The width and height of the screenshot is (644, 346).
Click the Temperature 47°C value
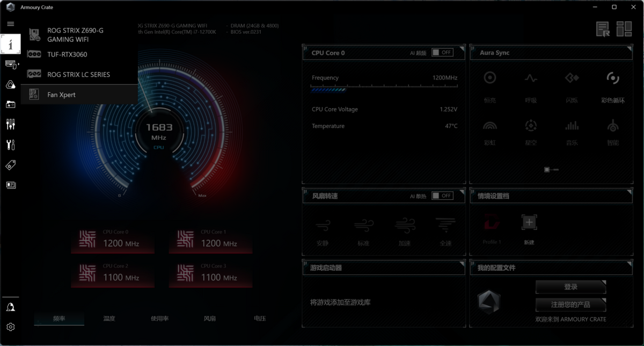[451, 126]
